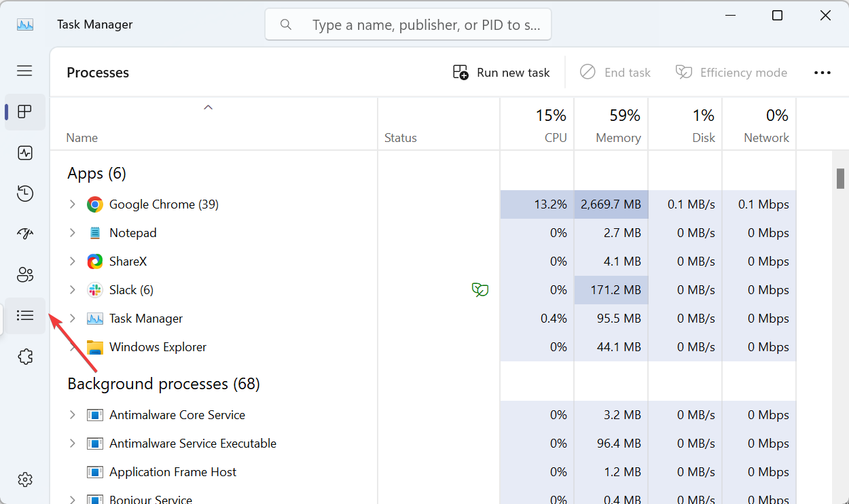Toggle the hamburger navigation menu
Image resolution: width=849 pixels, height=504 pixels.
25,71
